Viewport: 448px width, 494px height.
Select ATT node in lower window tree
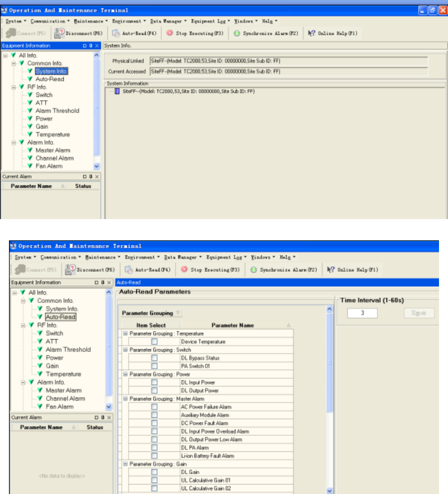point(52,341)
